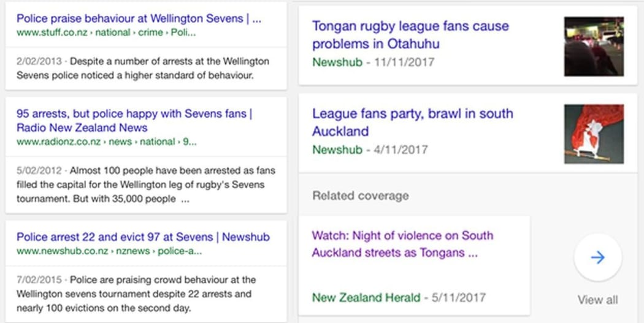Open "Police arrest 22 and evict 97" result
The height and width of the screenshot is (323, 644).
tap(143, 237)
